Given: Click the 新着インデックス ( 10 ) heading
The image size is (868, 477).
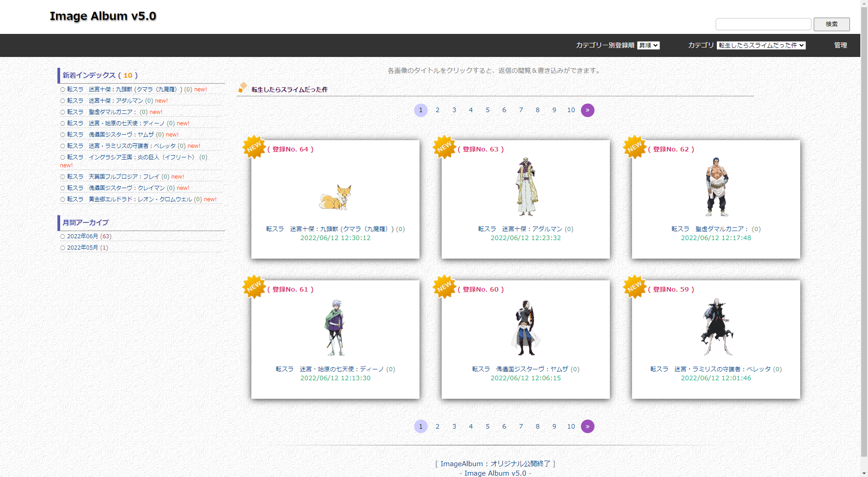Looking at the screenshot, I should [x=100, y=76].
